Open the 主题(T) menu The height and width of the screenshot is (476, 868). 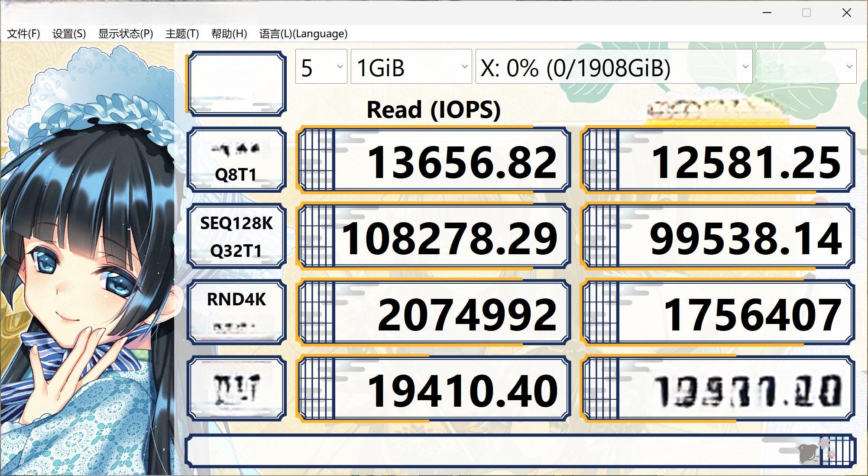pos(182,34)
